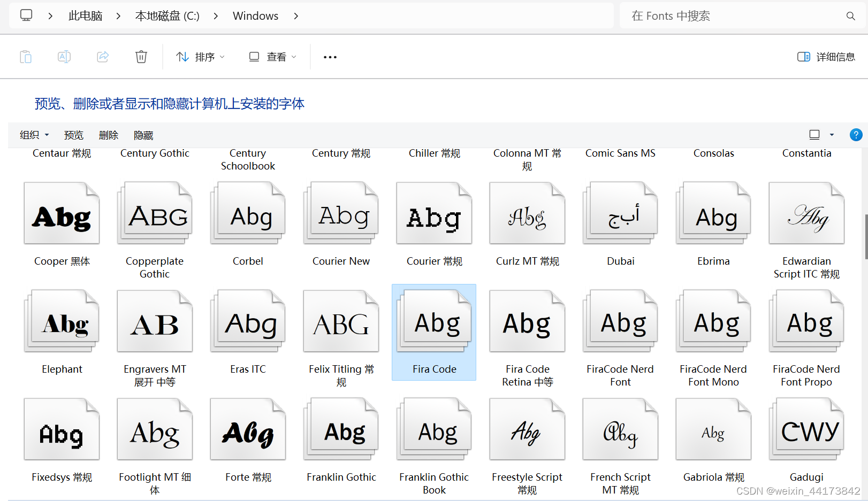Open the Comic Sans MS font
This screenshot has height=501, width=868.
coord(620,153)
